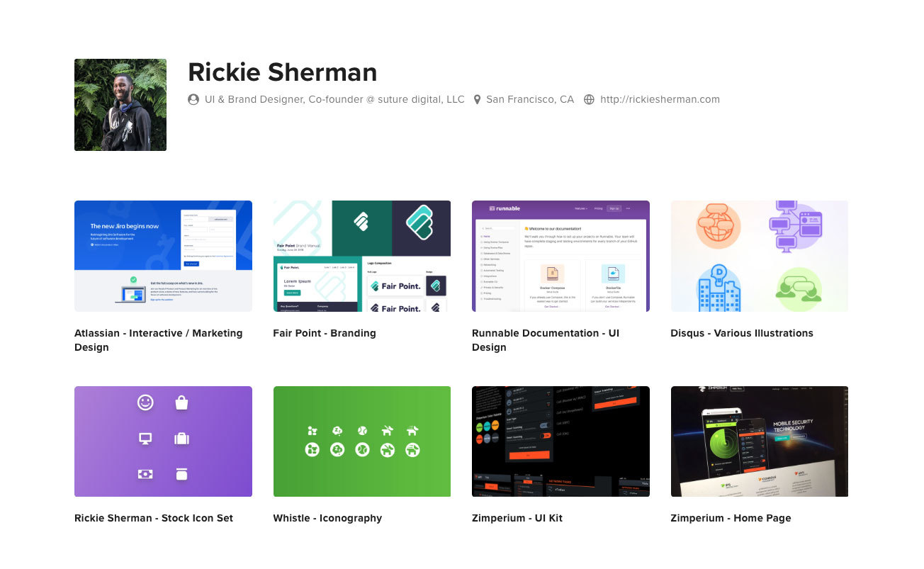Open the Zimperium Home Page thumbnail
Screen dimensions: 924x569
(760, 441)
